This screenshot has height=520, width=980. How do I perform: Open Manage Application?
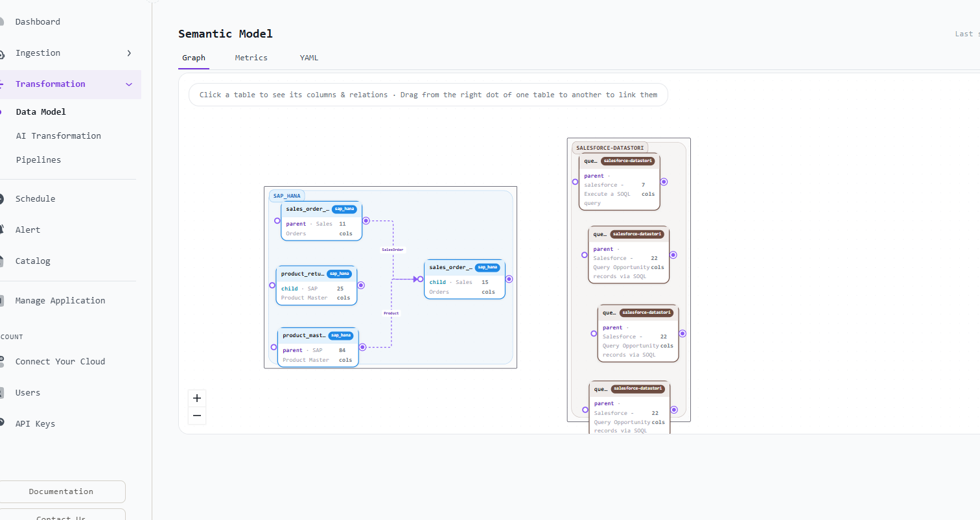60,301
